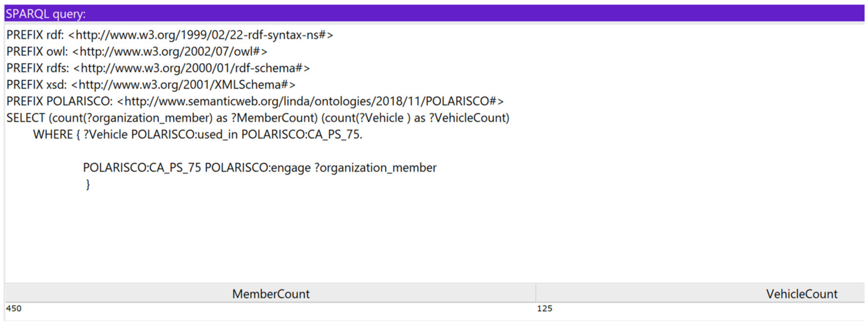Image resolution: width=868 pixels, height=326 pixels.
Task: Click the PREFIX POLARISCO ontology URL
Action: coord(310,101)
